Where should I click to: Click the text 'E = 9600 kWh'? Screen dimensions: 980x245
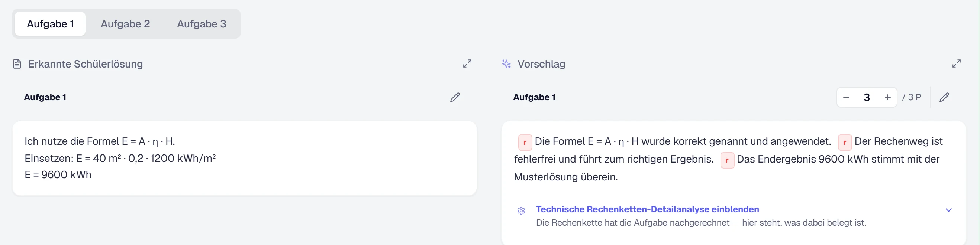(x=58, y=175)
